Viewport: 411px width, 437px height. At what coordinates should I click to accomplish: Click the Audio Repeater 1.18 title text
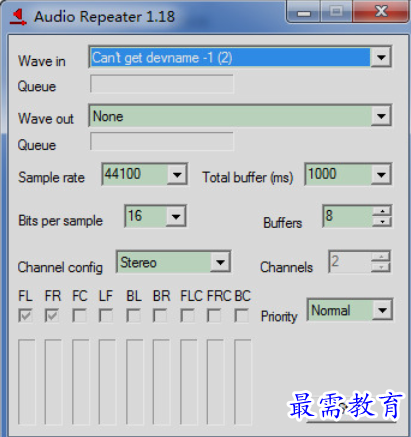[x=104, y=17]
